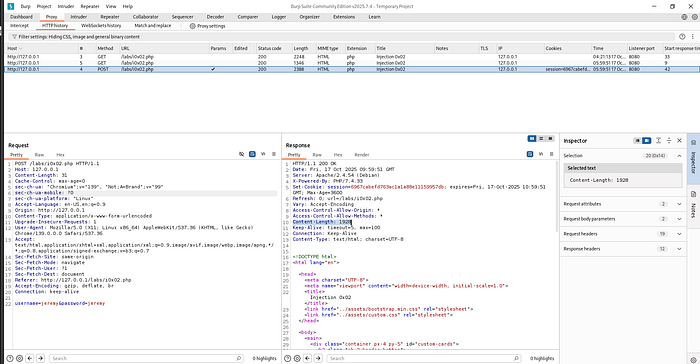The width and height of the screenshot is (700, 364).
Task: Open Proxy settings
Action: pos(208,26)
